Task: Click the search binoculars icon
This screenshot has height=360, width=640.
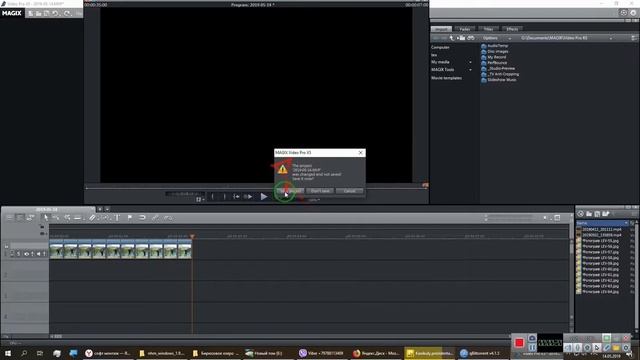Action: click(x=471, y=38)
